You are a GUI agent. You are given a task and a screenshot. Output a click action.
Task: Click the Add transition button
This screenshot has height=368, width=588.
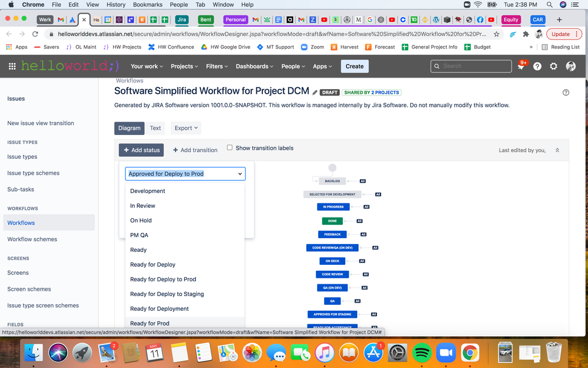(x=195, y=150)
